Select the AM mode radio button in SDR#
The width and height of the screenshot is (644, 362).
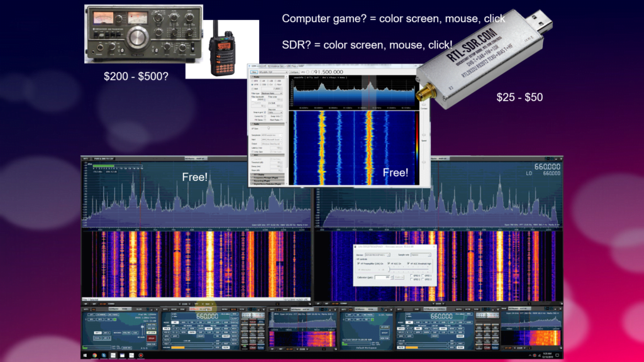click(260, 81)
